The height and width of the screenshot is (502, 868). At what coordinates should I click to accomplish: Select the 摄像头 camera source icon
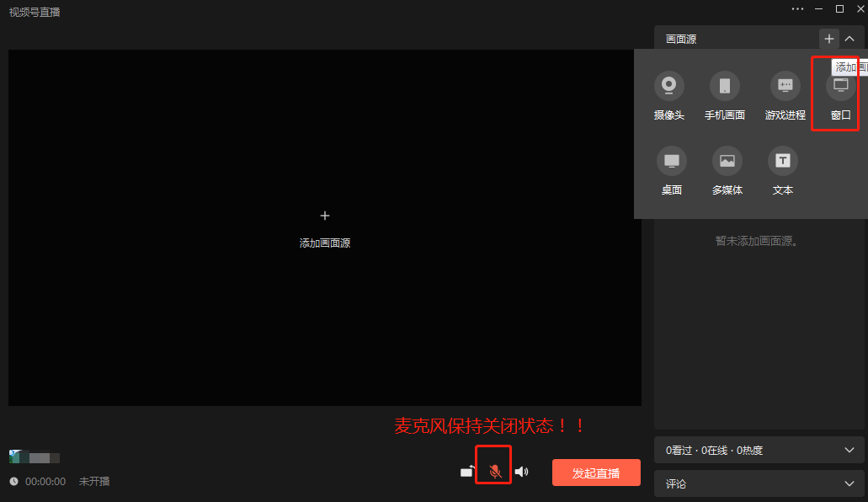pos(668,94)
